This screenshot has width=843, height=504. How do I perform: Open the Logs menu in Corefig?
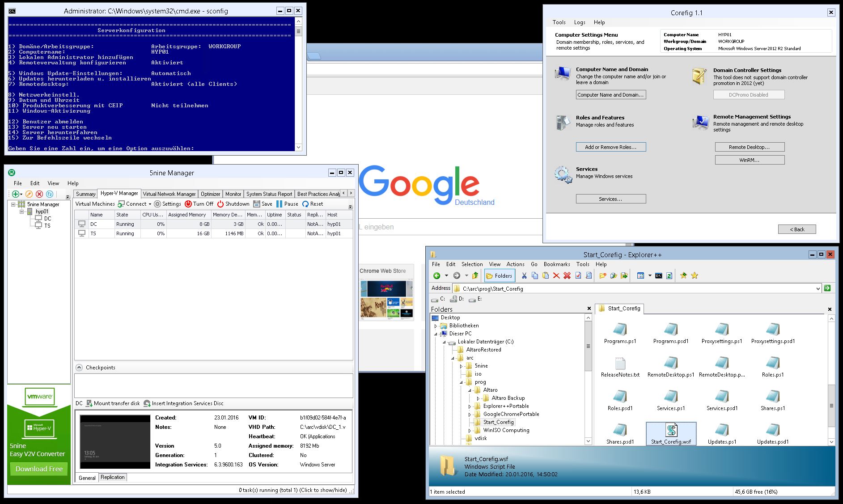point(580,22)
